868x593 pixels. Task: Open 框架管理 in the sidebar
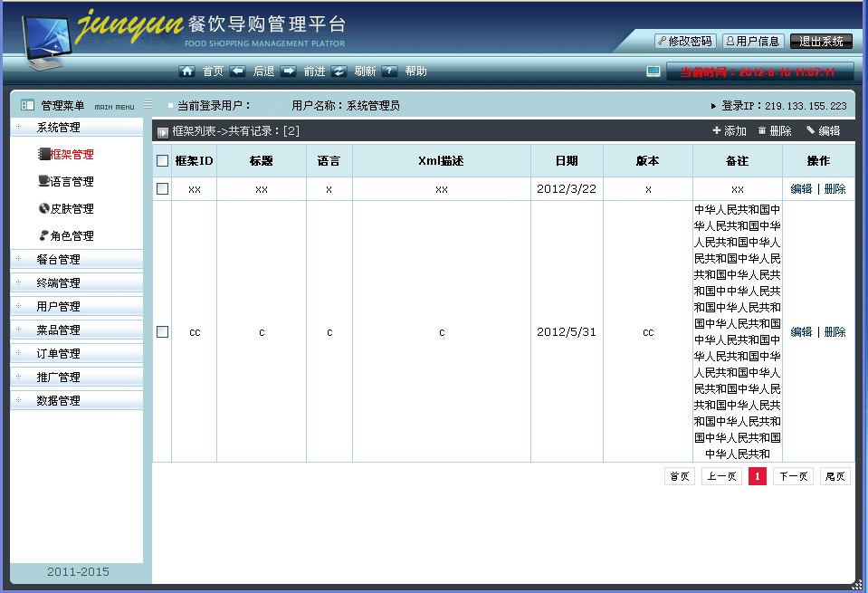pyautogui.click(x=72, y=155)
